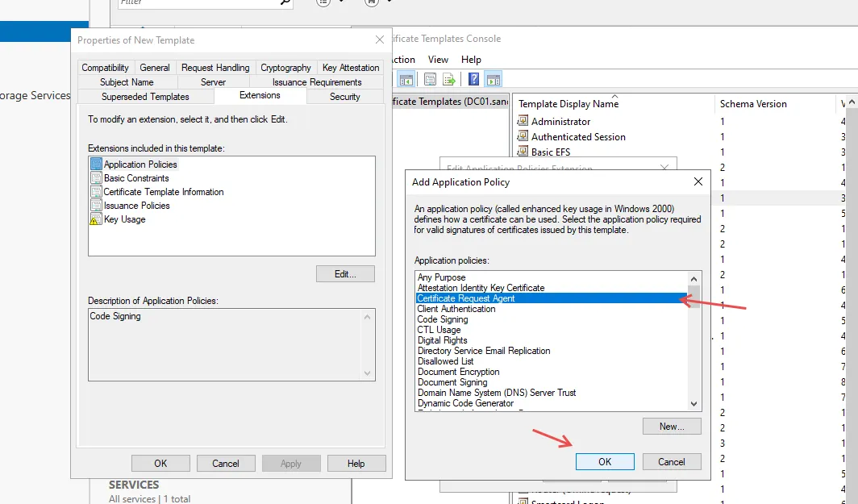Screen dimensions: 858x504
Task: Toggle the Show/Hide Console Tree toolbar icon
Action: pyautogui.click(x=406, y=79)
